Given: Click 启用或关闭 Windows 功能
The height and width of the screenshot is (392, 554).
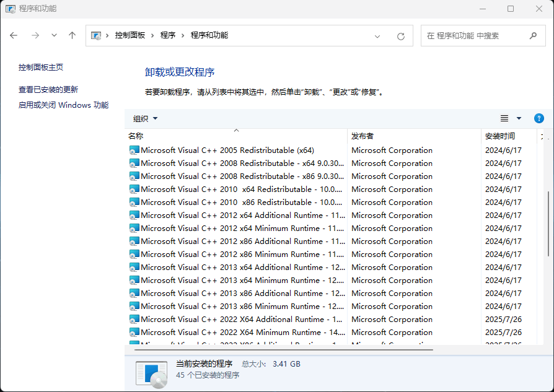Looking at the screenshot, I should click(63, 105).
